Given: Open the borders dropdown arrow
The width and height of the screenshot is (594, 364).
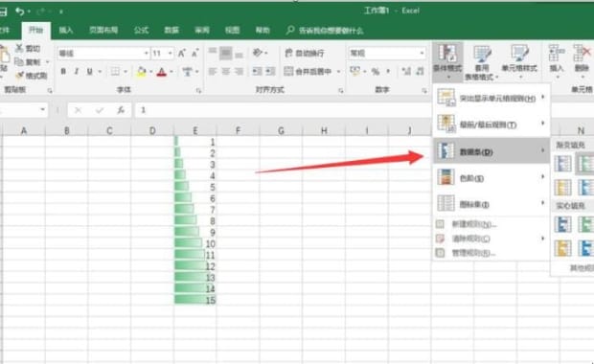Looking at the screenshot, I should click(125, 72).
